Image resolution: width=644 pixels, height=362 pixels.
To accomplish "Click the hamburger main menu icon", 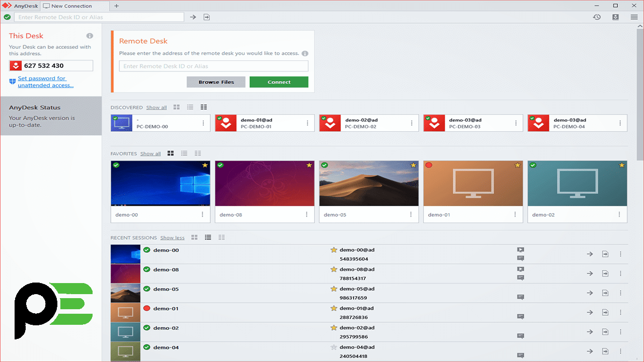I will [634, 17].
